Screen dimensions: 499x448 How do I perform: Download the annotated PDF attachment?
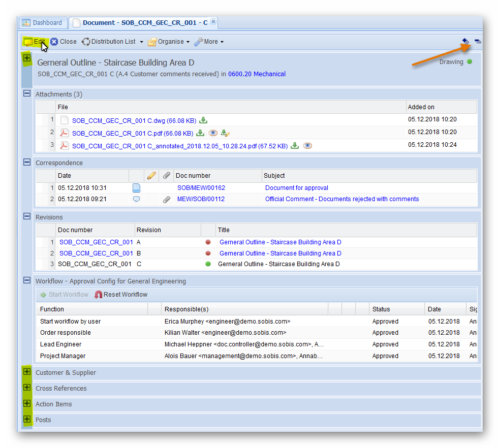[295, 146]
